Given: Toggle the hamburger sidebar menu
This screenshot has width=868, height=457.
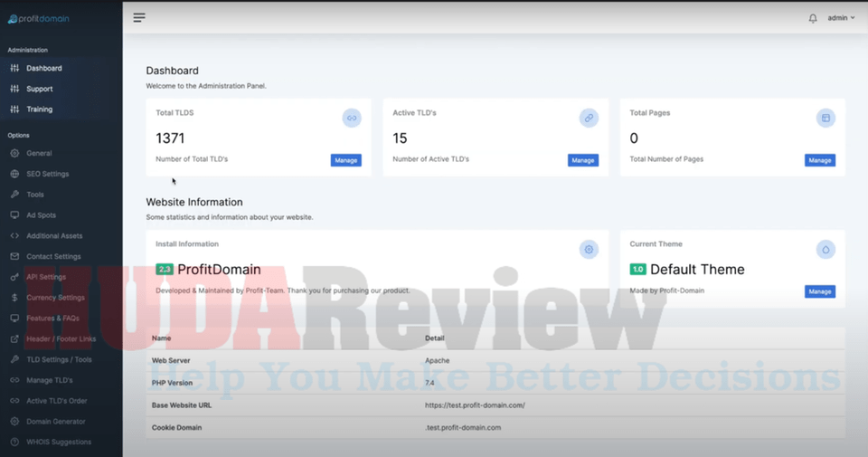Looking at the screenshot, I should point(139,18).
